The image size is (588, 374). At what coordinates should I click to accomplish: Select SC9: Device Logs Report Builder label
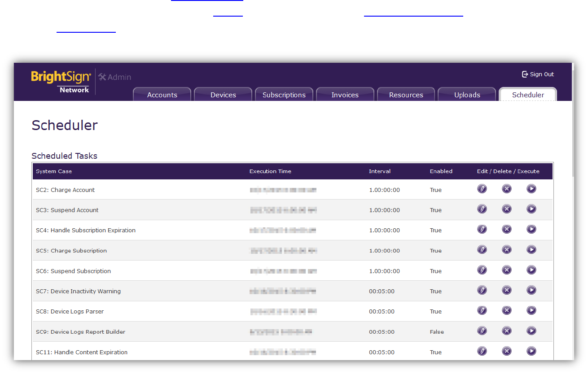[81, 332]
